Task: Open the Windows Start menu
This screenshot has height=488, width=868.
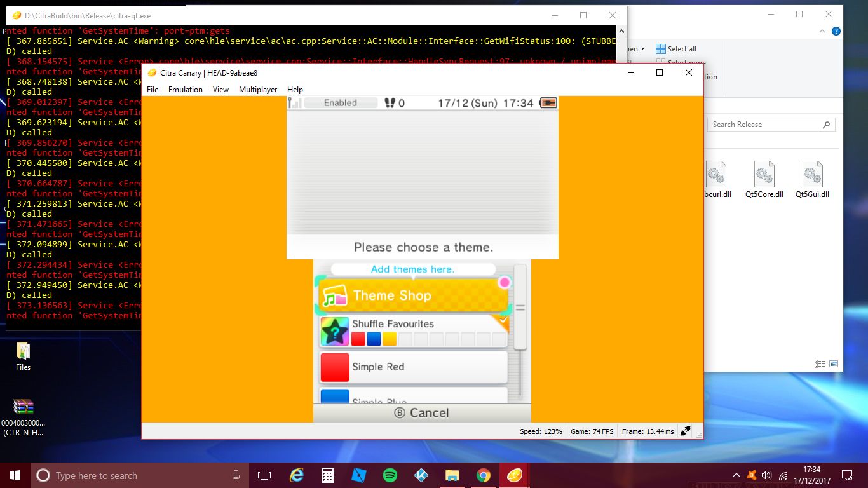Action: (15, 475)
